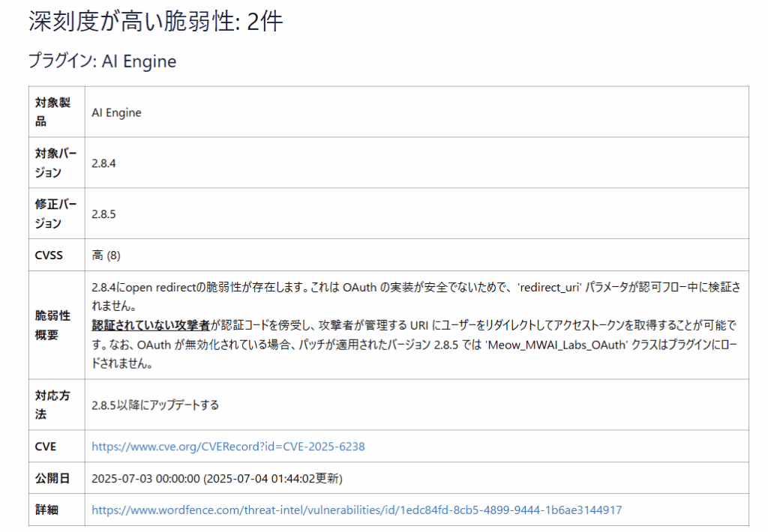Click the 詳細 row label
The height and width of the screenshot is (532, 768).
coord(46,510)
